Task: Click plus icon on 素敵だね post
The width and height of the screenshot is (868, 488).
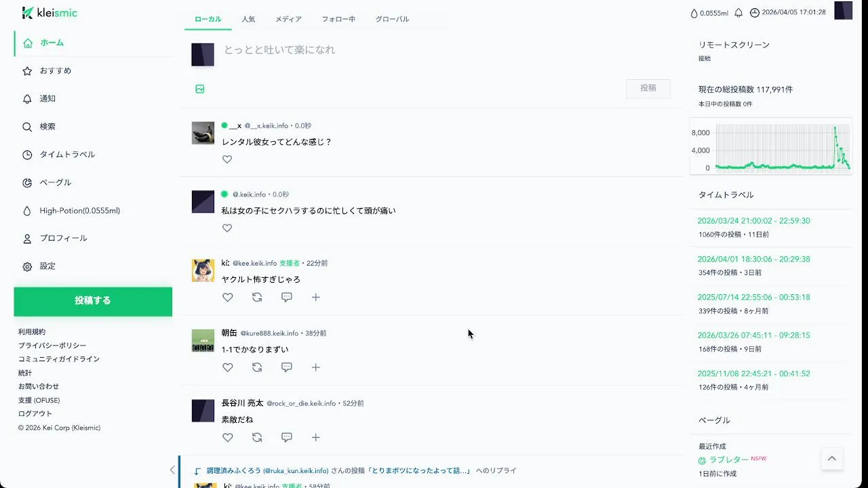Action: 316,438
